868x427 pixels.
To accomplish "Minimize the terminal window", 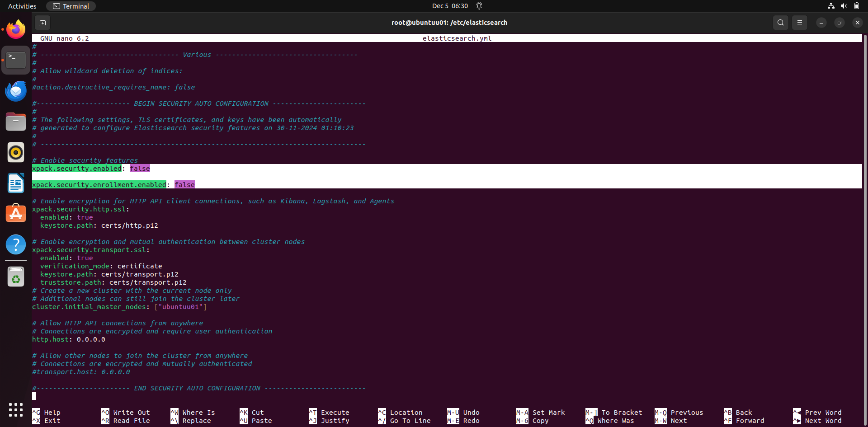I will 821,23.
